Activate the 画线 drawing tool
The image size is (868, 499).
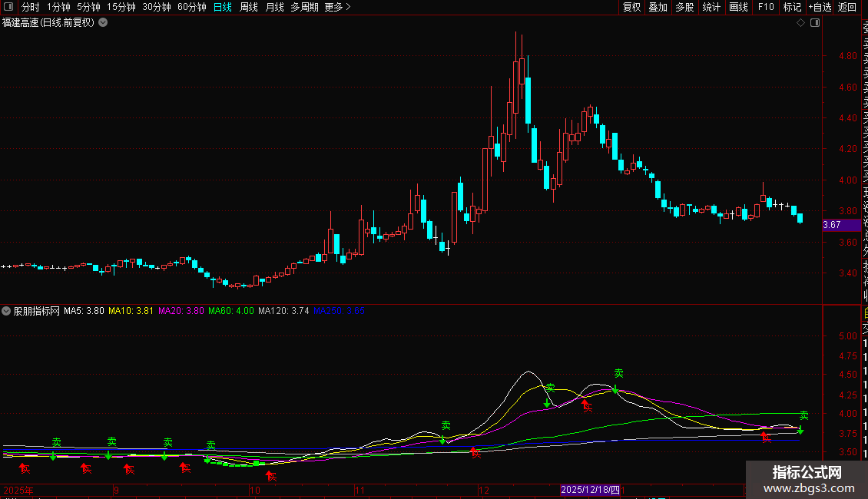(x=738, y=7)
